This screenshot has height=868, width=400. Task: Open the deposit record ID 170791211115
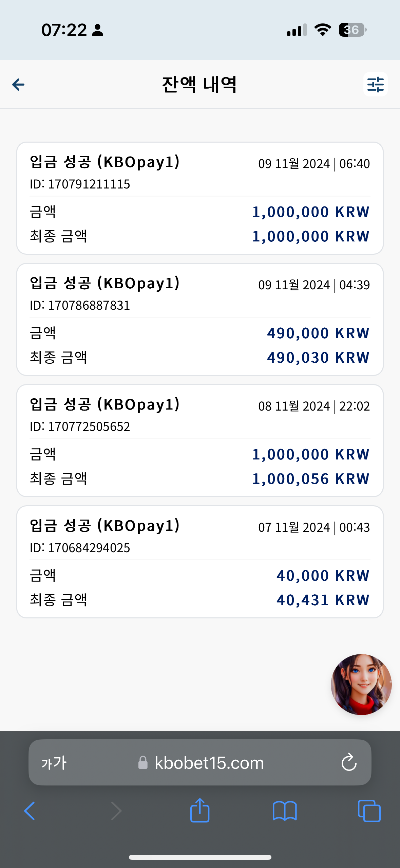click(x=200, y=198)
